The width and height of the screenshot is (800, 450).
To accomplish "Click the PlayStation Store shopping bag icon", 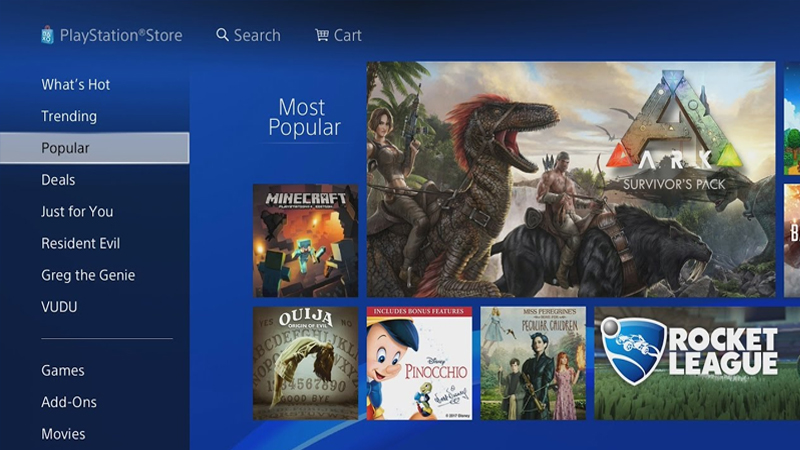I will [x=47, y=35].
